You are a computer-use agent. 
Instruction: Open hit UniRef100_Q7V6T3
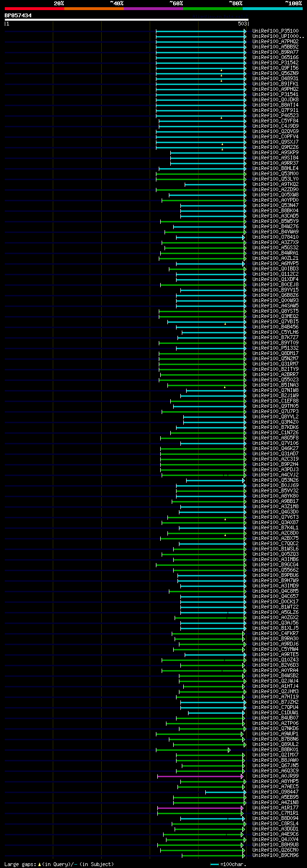pos(275,517)
